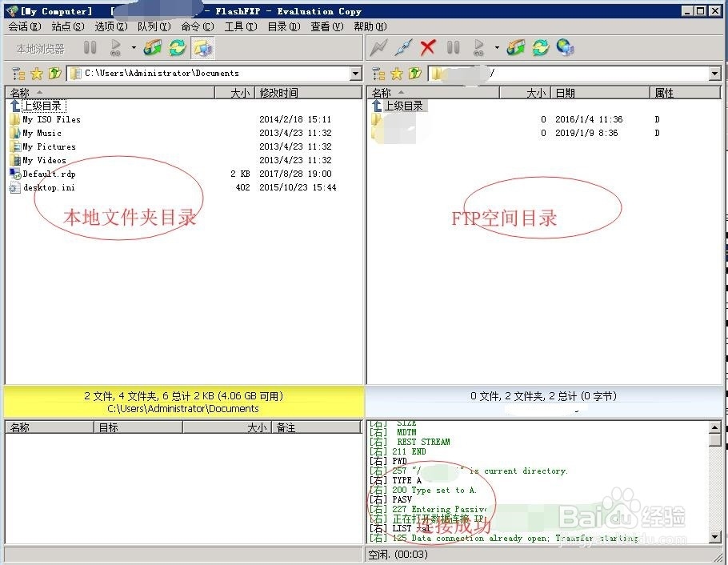Expand the remote path dropdown
This screenshot has width=728, height=565.
point(714,74)
